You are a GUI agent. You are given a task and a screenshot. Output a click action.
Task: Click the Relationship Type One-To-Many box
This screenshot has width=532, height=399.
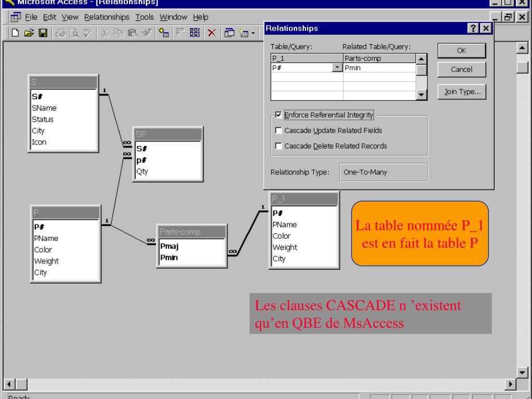click(383, 172)
